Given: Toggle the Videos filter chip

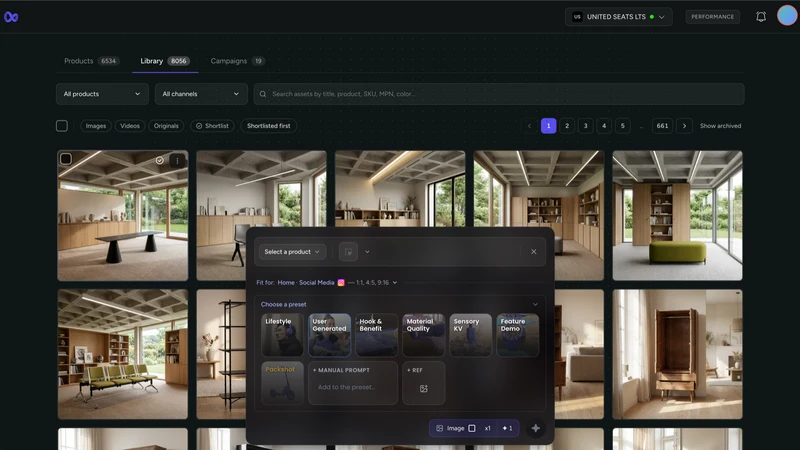Looking at the screenshot, I should coord(130,126).
